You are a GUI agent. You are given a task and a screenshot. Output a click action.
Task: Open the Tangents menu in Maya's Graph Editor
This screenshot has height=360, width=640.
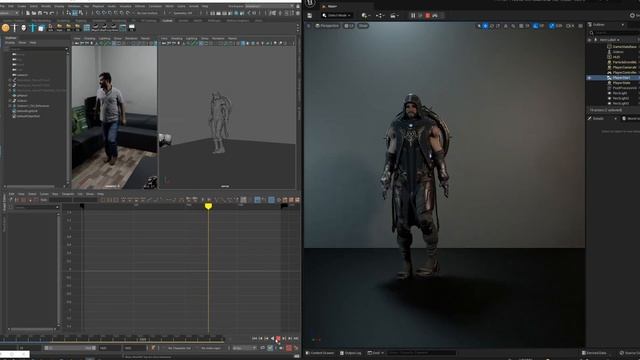click(68, 194)
